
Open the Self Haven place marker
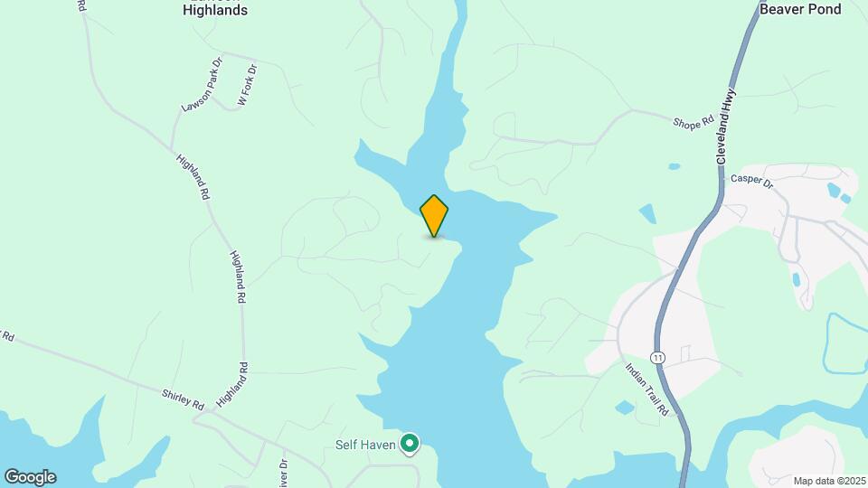tap(410, 445)
